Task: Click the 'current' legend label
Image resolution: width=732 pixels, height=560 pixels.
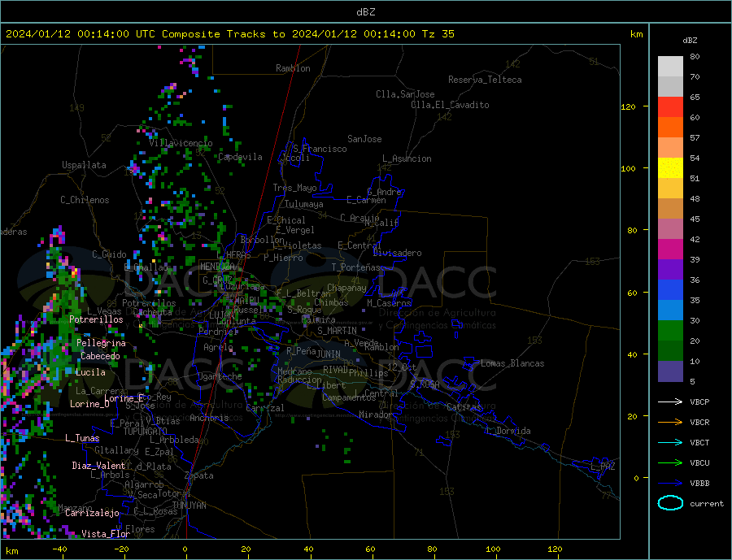Action: [707, 504]
